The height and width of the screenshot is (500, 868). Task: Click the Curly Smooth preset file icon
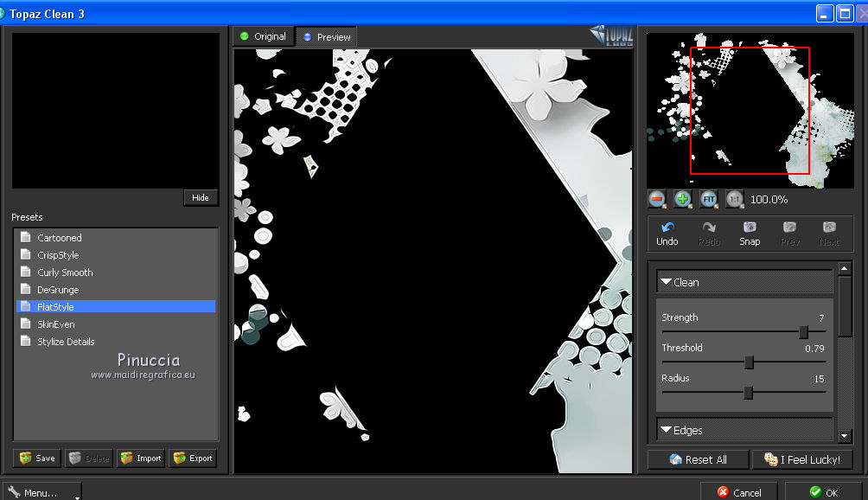pos(25,272)
